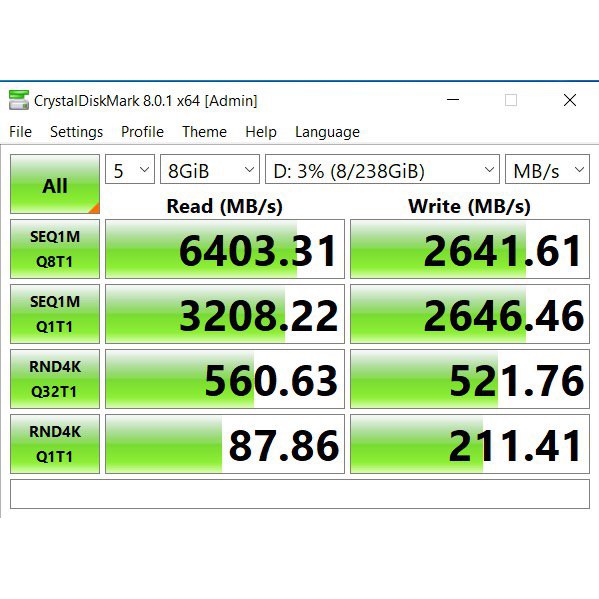This screenshot has width=599, height=599.
Task: Expand the test count dropdown showing 5
Action: (130, 169)
